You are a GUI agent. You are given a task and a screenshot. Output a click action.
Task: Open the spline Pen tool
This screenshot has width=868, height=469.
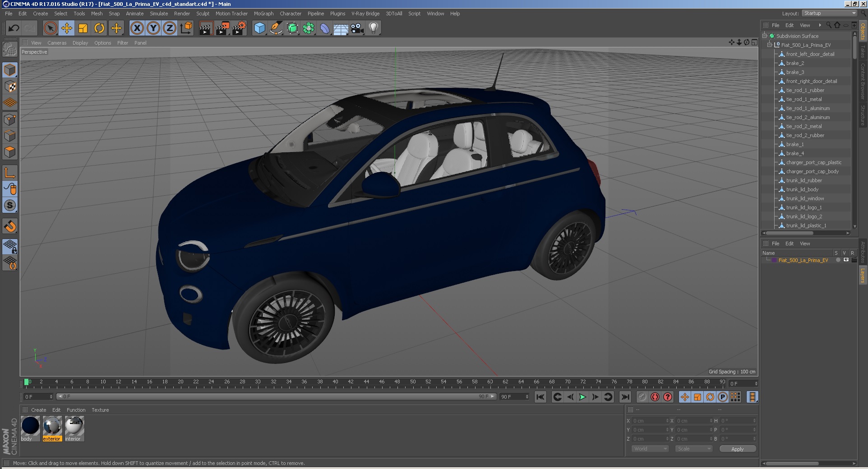276,28
